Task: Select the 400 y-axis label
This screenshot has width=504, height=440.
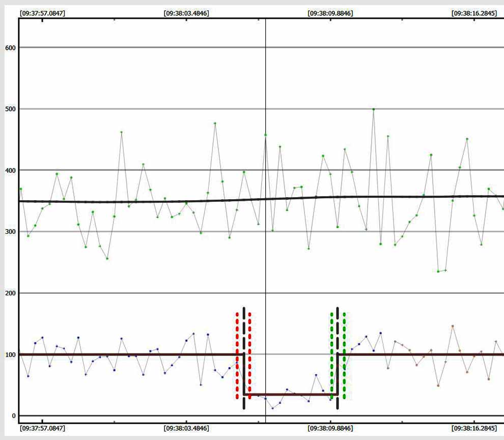Action: point(11,170)
